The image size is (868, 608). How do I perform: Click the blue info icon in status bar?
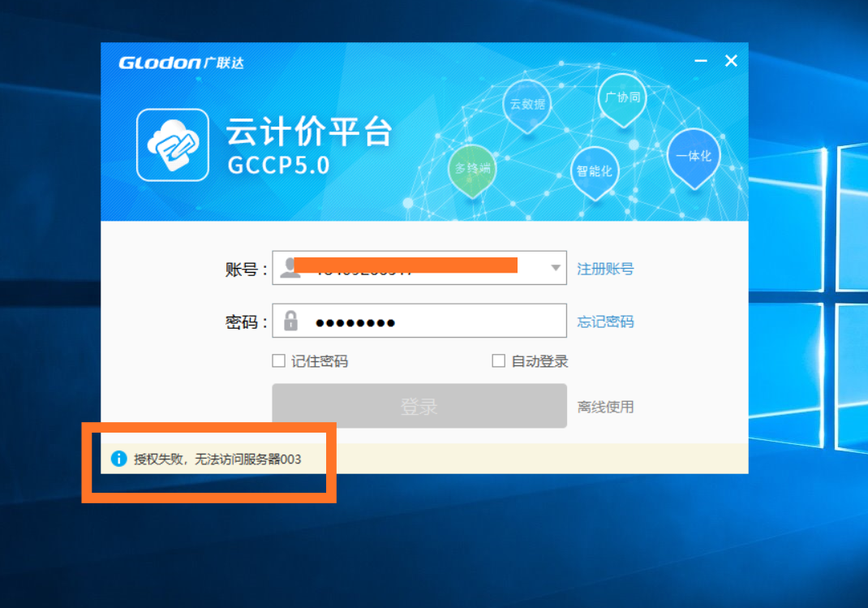pos(119,459)
